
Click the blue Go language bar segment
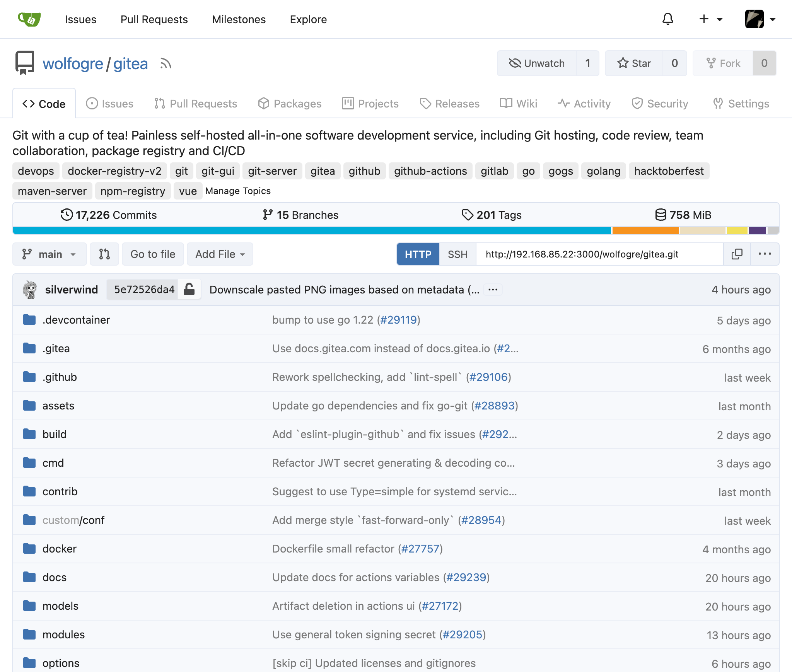[312, 230]
